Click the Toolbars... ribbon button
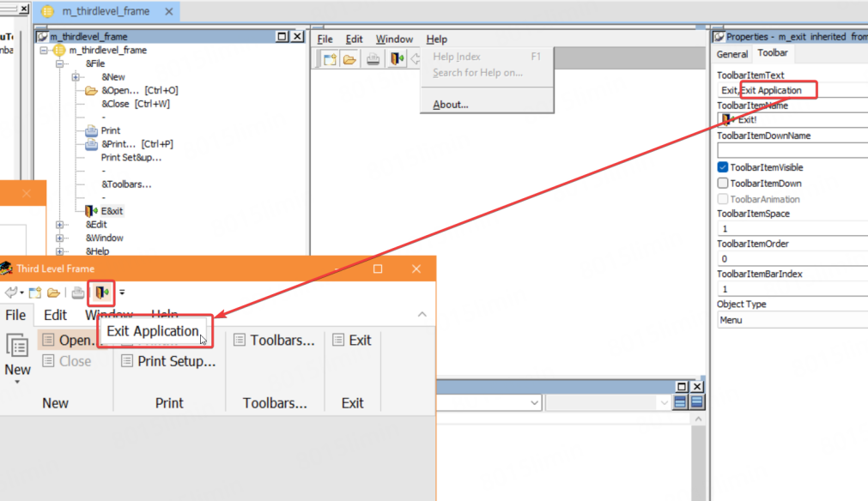The image size is (868, 501). 275,341
